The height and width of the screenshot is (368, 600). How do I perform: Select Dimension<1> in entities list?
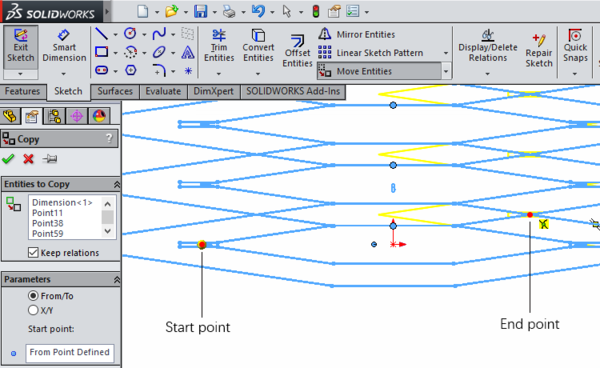coord(62,202)
